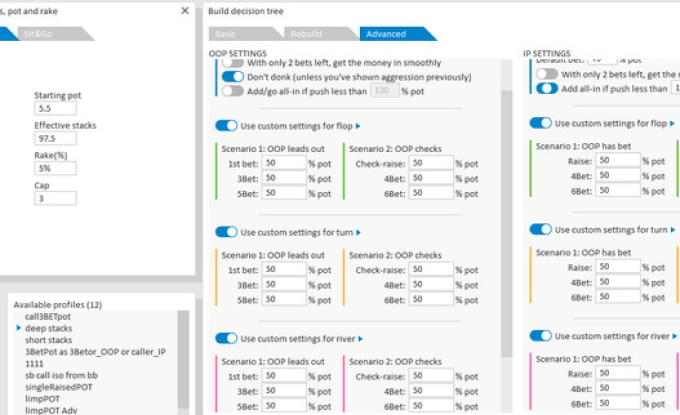
Task: Select the "short stacks" profile
Action: coord(49,339)
